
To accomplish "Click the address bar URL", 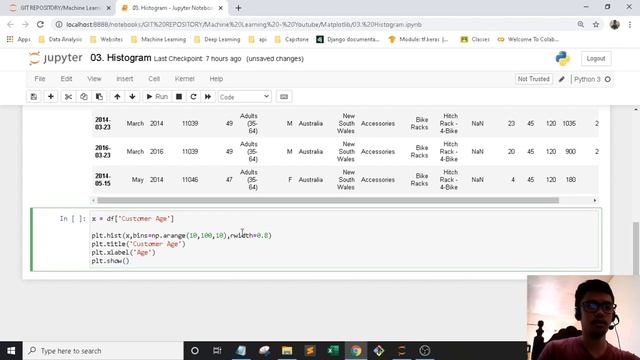I will point(244,24).
